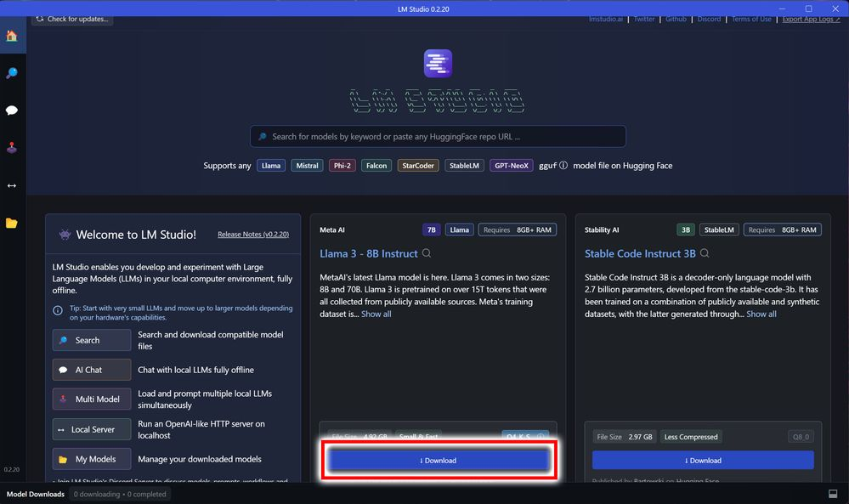Screen dimensions: 849x504
Task: Download the Llama 3 - 8B Instruct model
Action: 438,460
